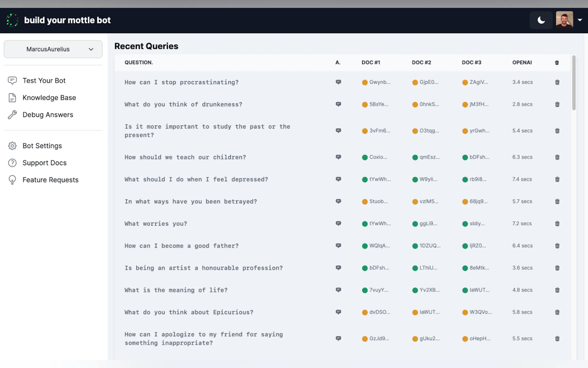Click trash icon in table header

[x=557, y=63]
